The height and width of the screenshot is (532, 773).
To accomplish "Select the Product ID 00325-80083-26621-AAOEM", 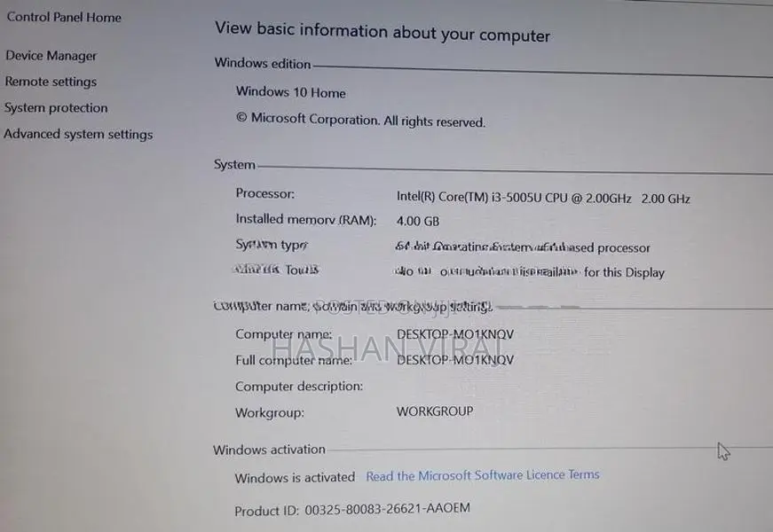I will [388, 509].
